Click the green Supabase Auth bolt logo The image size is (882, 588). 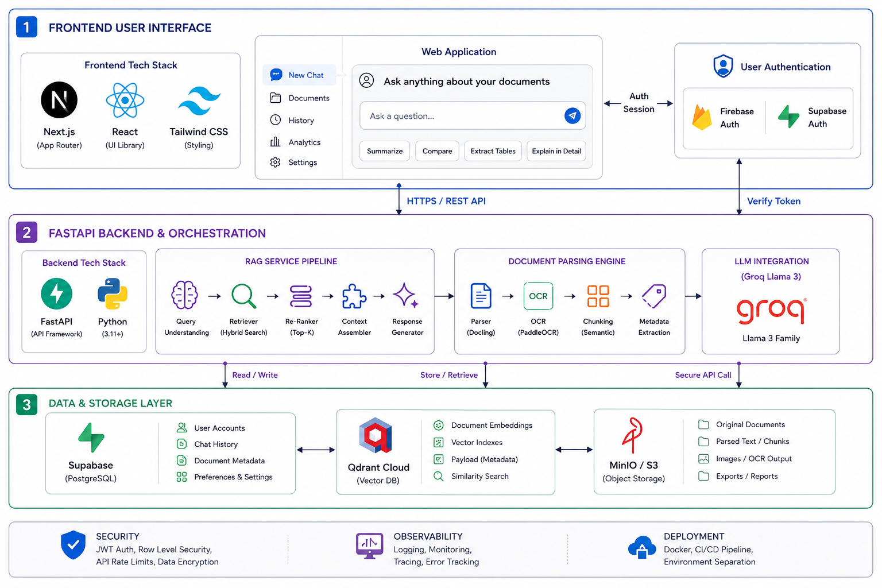point(788,117)
